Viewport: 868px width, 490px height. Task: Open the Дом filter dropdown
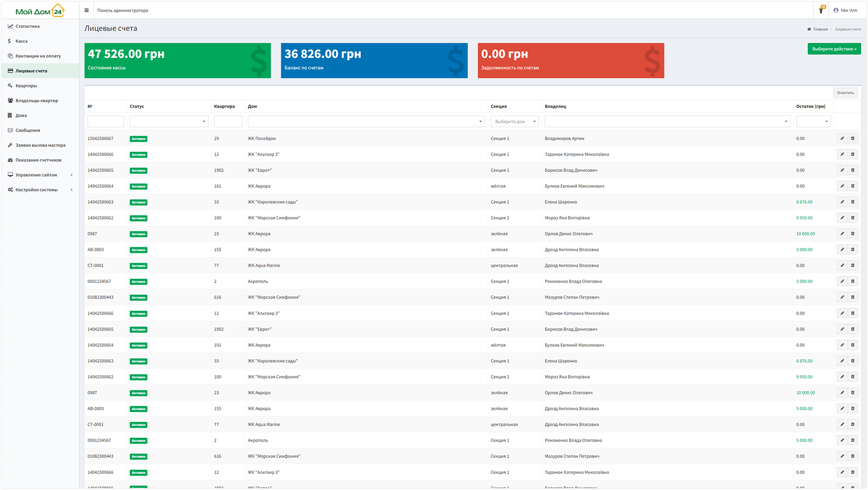click(x=366, y=122)
